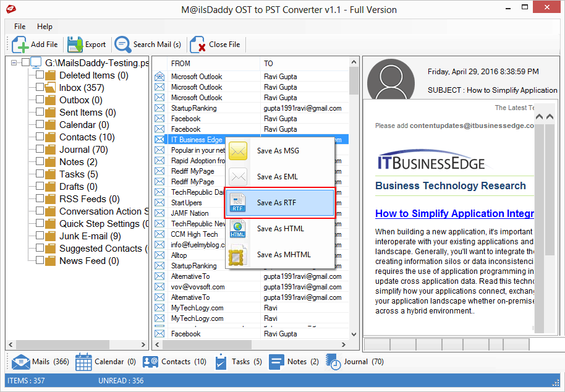This screenshot has width=565, height=392.
Task: Check the Tasks (5) checkbox
Action: pos(40,173)
